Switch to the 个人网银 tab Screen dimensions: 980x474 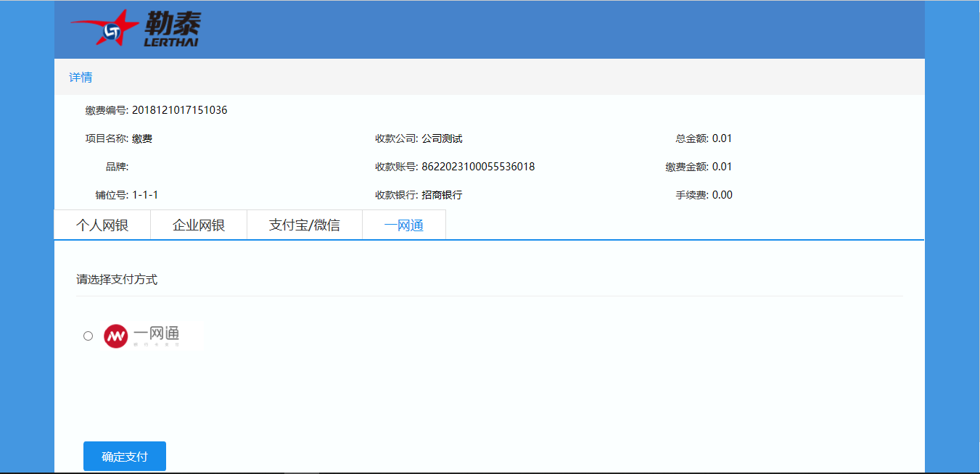click(102, 225)
